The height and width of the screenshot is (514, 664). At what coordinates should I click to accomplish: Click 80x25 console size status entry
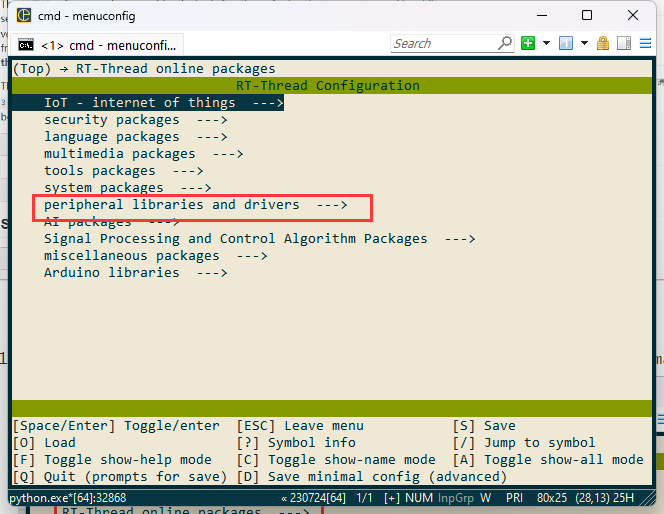pyautogui.click(x=552, y=498)
